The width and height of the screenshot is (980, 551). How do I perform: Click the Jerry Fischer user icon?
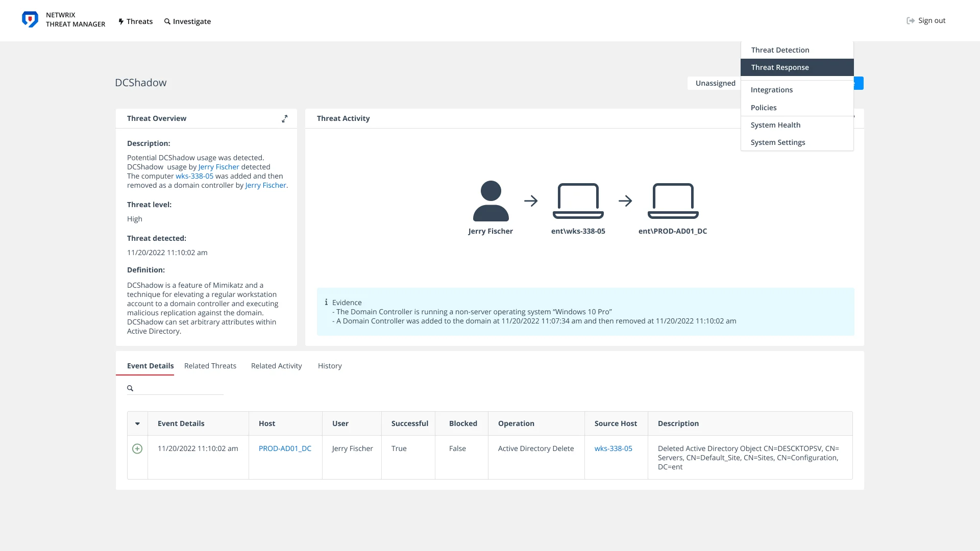point(491,201)
